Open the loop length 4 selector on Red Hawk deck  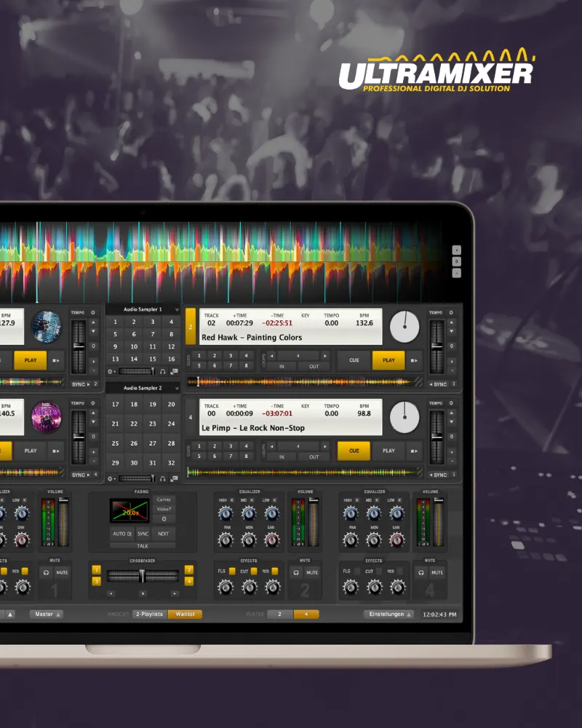[x=298, y=356]
